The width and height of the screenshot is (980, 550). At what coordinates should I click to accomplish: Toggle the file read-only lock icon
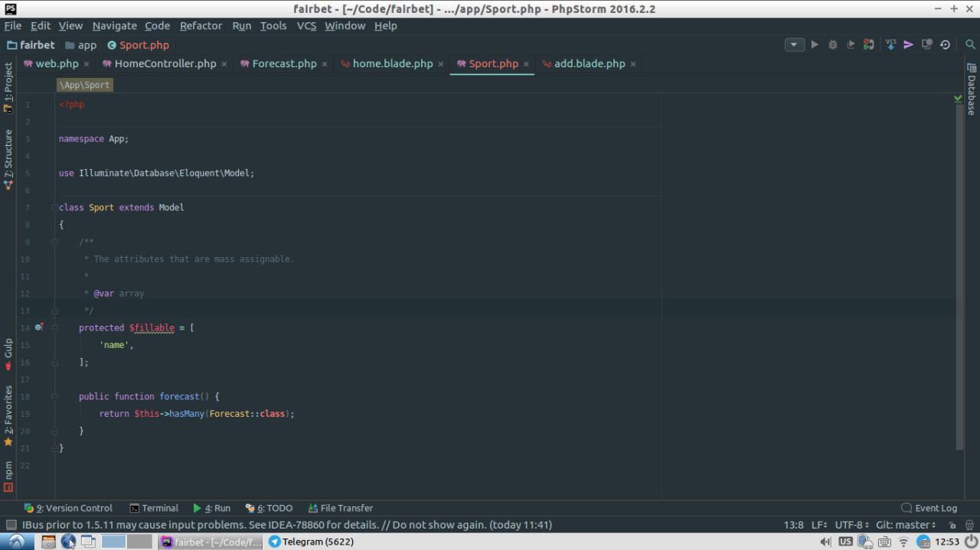[952, 525]
